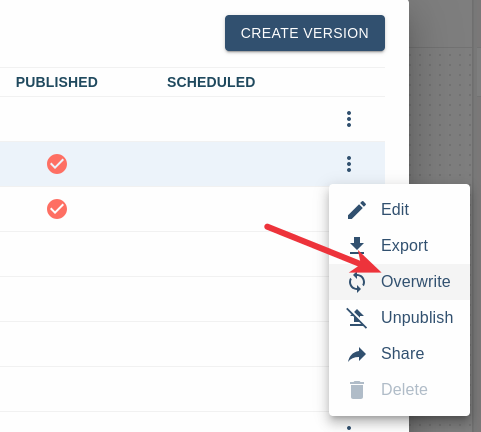
Task: Click the CREATE VERSION button
Action: click(305, 33)
